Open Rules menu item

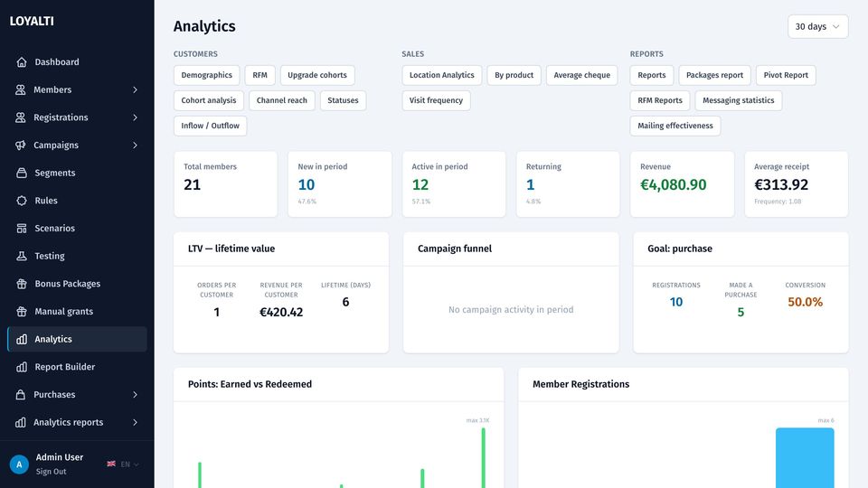coord(77,201)
